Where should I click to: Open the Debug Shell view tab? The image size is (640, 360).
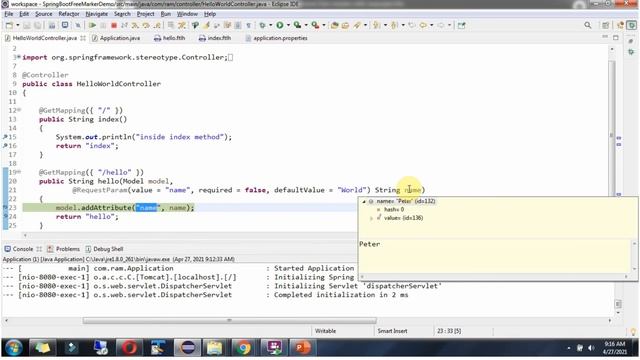[x=104, y=249]
